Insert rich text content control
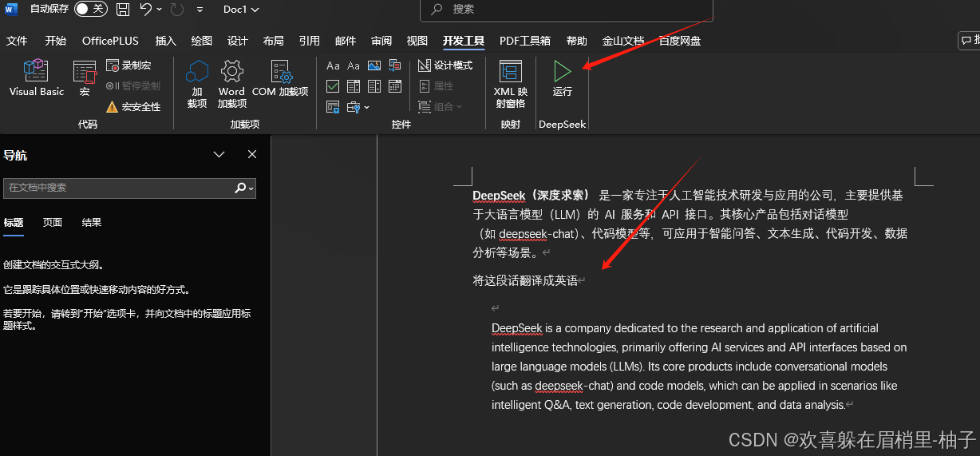Viewport: 980px width, 456px height. [x=333, y=65]
